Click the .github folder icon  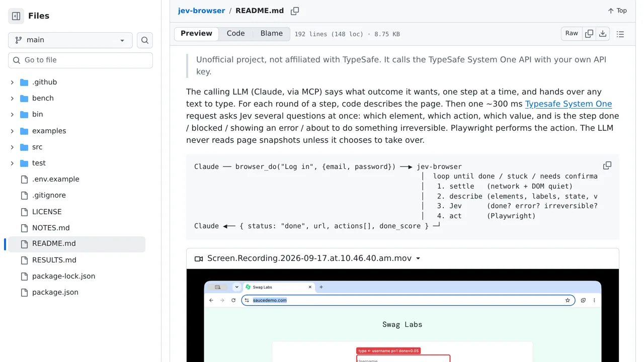[x=24, y=82]
